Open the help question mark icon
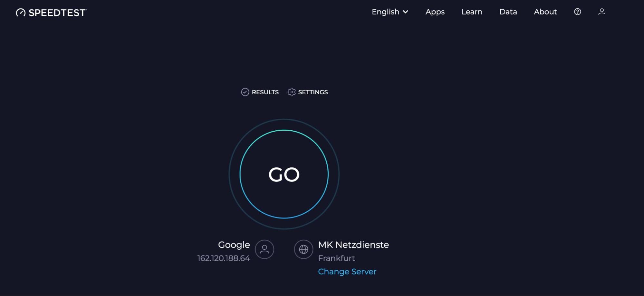Viewport: 644px width, 296px height. [x=577, y=12]
